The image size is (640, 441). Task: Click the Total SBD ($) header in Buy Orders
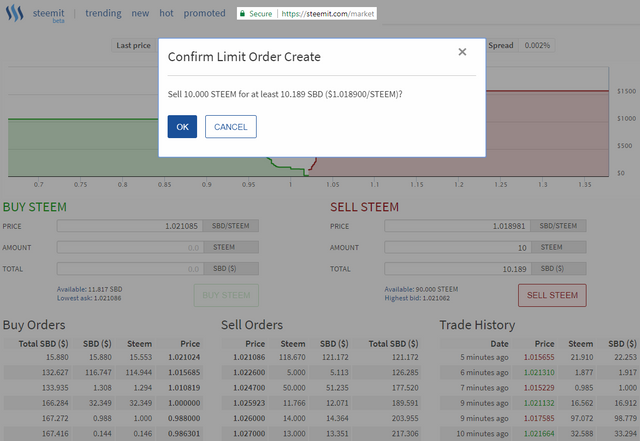pyautogui.click(x=43, y=344)
